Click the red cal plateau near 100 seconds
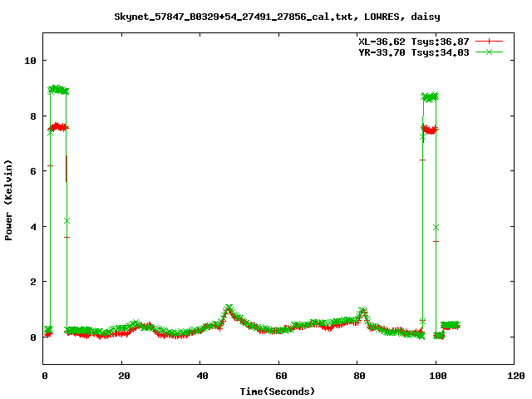 click(430, 130)
